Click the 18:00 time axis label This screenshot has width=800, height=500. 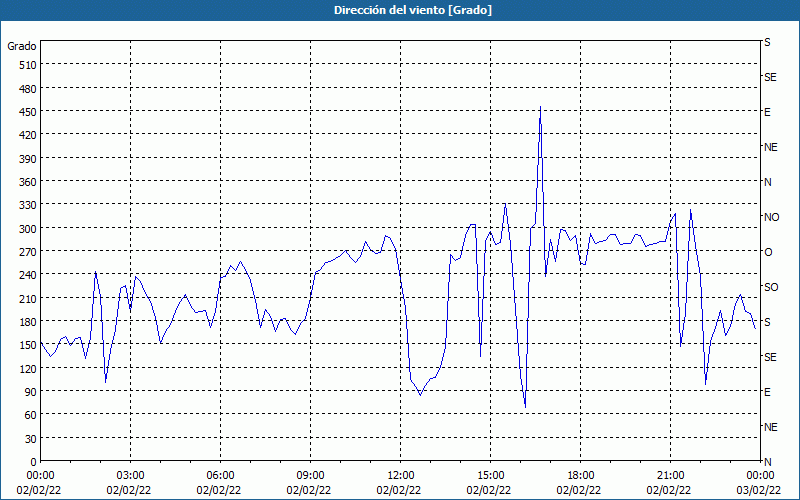[x=581, y=476]
